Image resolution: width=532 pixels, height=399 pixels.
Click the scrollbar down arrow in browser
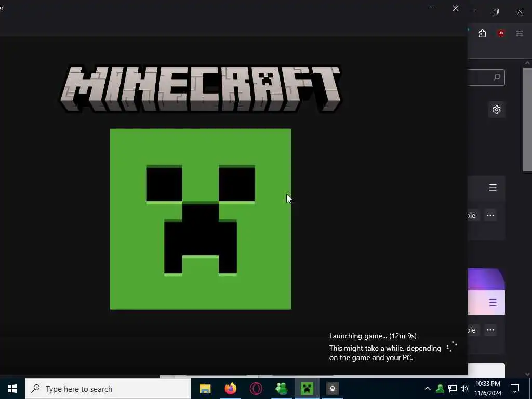click(527, 374)
